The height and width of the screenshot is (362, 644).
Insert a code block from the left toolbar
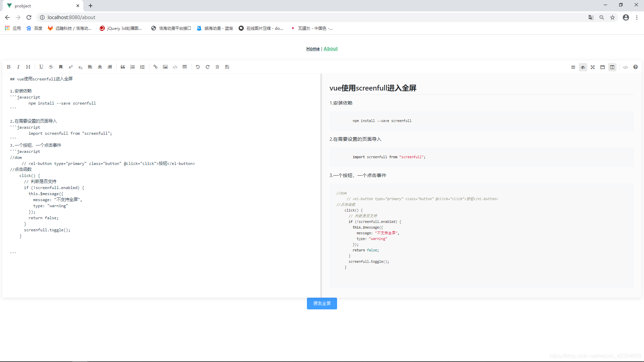click(x=175, y=67)
